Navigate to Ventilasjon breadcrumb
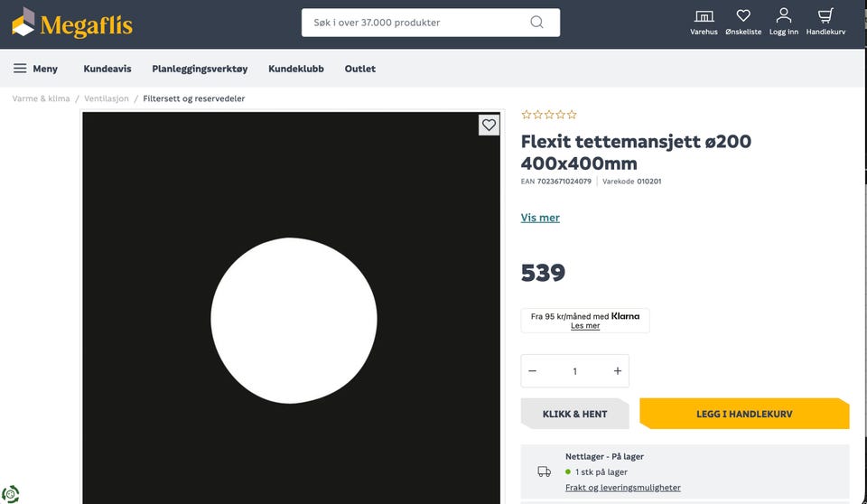The height and width of the screenshot is (504, 867). click(x=107, y=98)
